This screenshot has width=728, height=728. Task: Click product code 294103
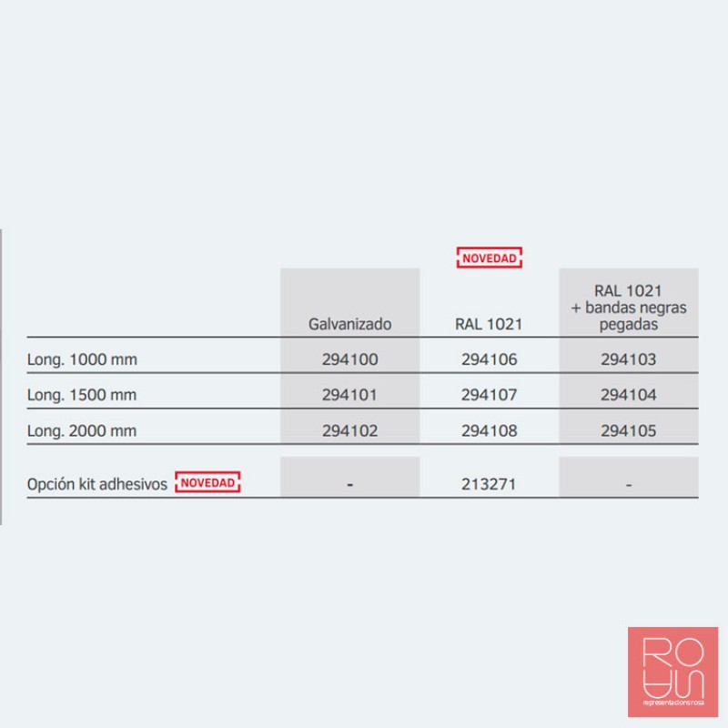click(628, 359)
